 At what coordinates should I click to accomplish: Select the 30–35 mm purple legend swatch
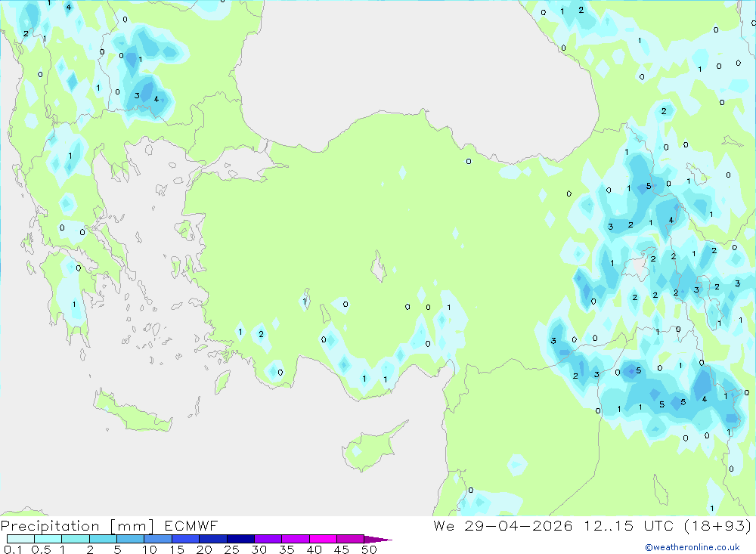pyautogui.click(x=268, y=539)
